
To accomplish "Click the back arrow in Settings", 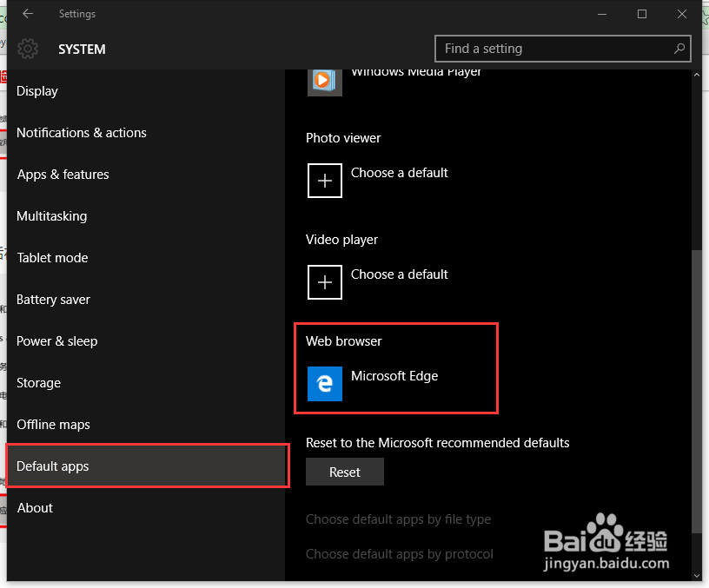I will [28, 14].
